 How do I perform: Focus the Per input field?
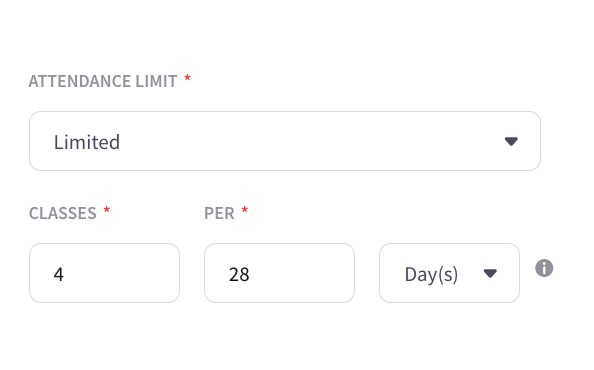click(279, 273)
